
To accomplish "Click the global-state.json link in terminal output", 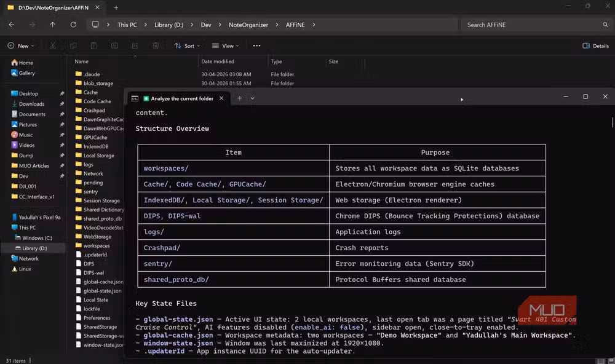I will click(170, 319).
